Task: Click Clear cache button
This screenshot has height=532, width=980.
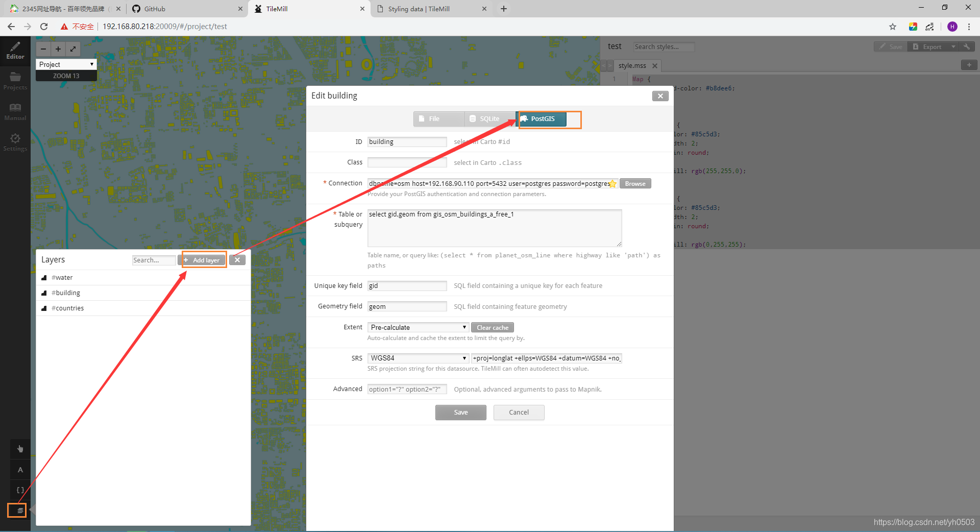Action: (x=493, y=327)
